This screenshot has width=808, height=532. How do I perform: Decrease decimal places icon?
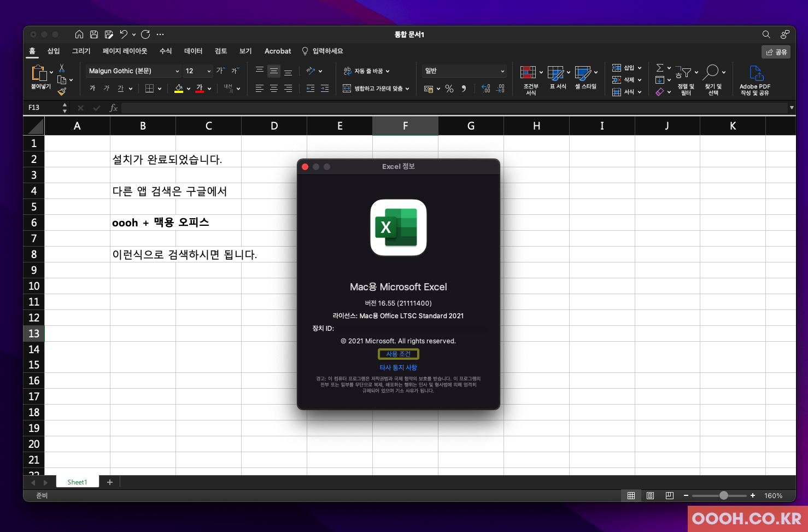click(x=500, y=89)
